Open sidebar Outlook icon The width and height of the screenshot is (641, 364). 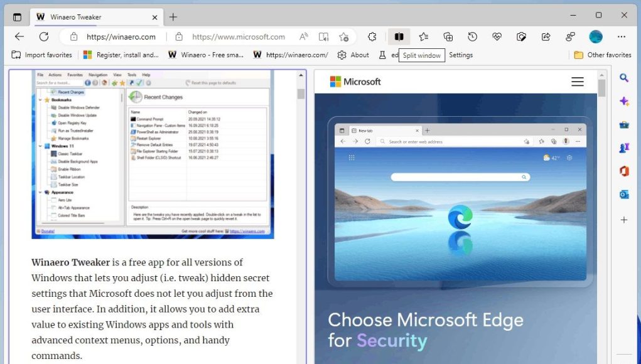click(x=624, y=195)
